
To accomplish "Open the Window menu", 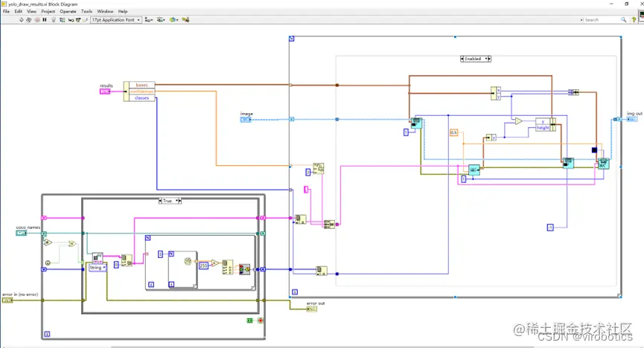I will [105, 11].
